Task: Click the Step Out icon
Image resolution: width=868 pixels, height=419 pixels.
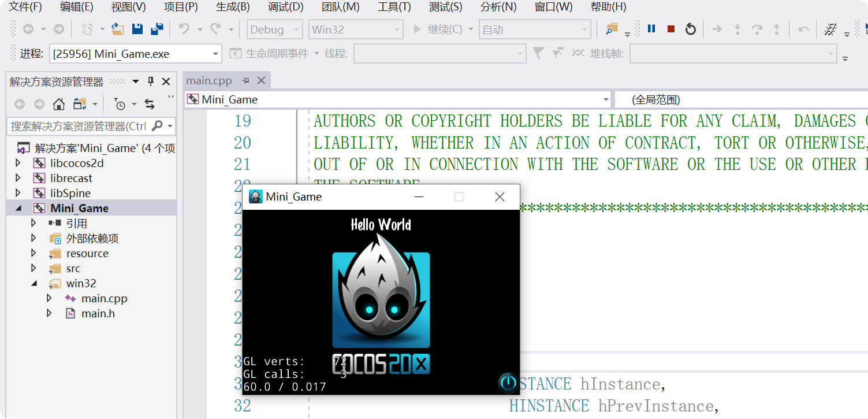Action: [x=777, y=29]
